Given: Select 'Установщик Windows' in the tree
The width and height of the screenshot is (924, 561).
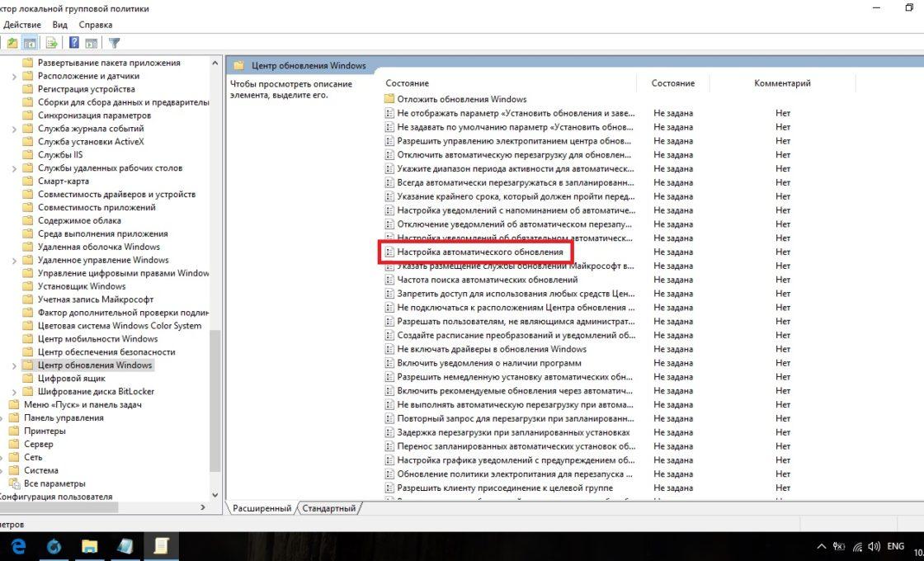Looking at the screenshot, I should [82, 286].
